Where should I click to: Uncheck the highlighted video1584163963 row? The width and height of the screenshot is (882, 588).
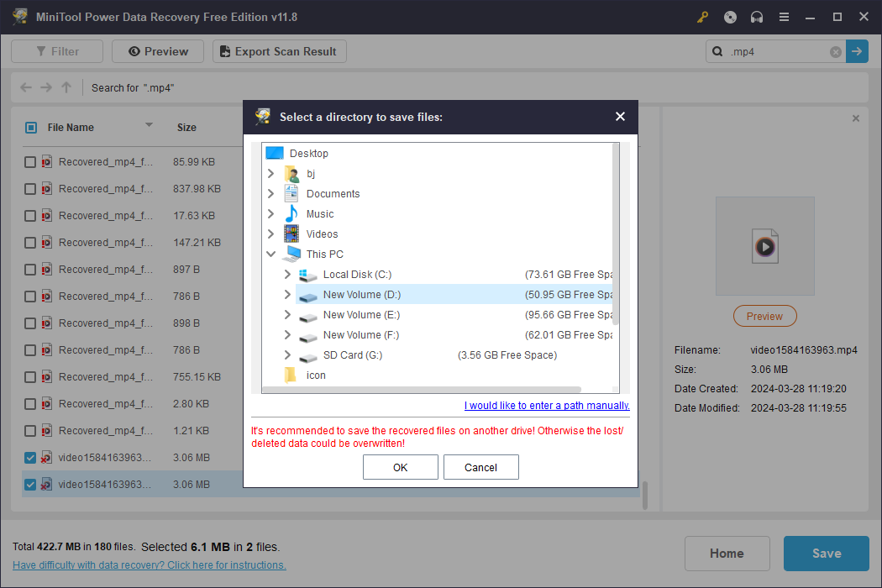tap(30, 485)
